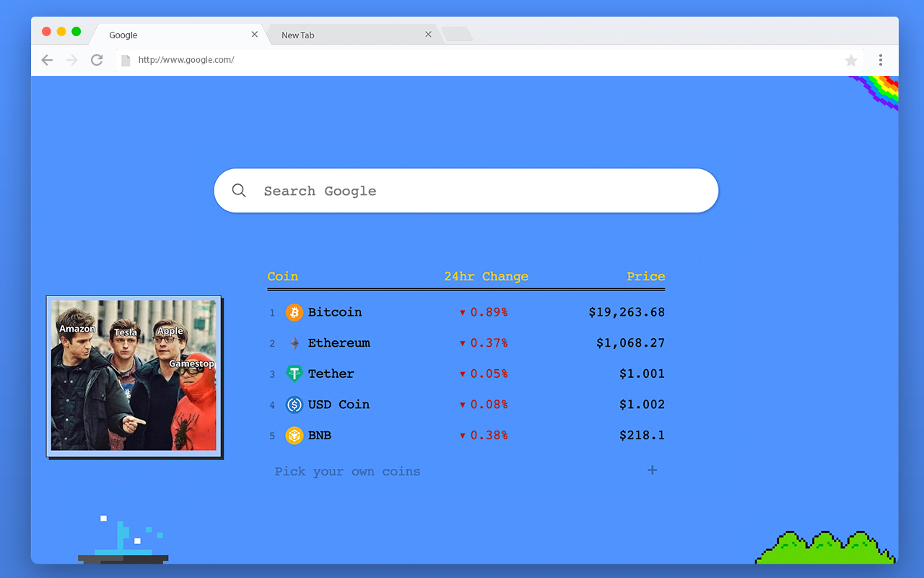Click the page document icon in address bar

126,60
